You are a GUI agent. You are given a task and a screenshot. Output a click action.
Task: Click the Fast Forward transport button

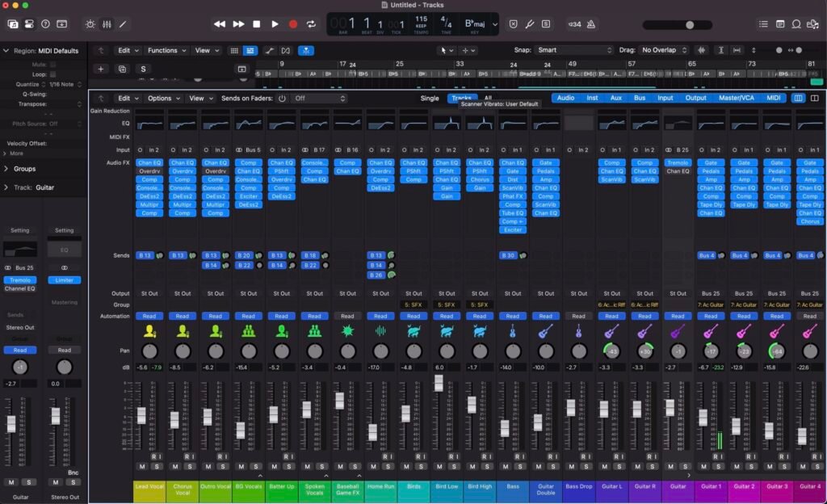coord(238,24)
